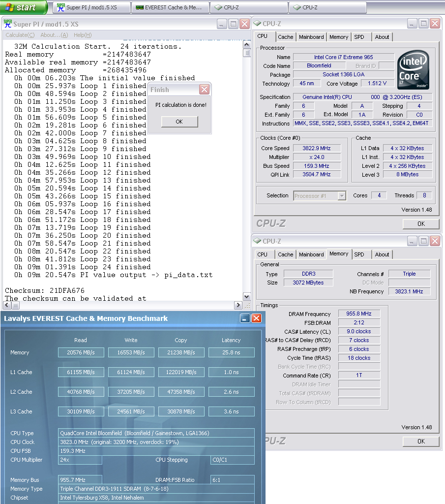
Task: Close the Finish dialog with X
Action: coord(204,90)
